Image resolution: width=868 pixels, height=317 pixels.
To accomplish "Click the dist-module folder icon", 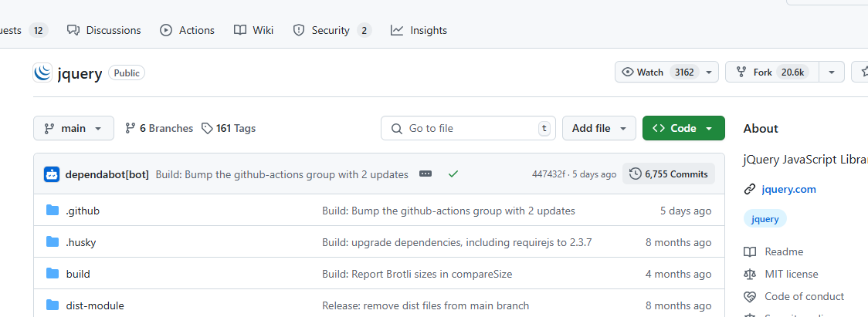I will click(53, 305).
